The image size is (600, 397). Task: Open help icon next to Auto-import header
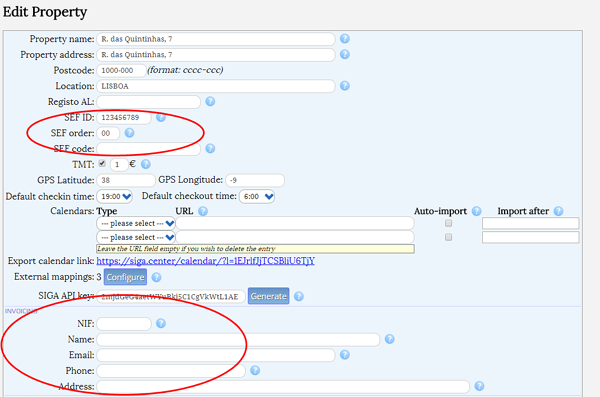476,211
